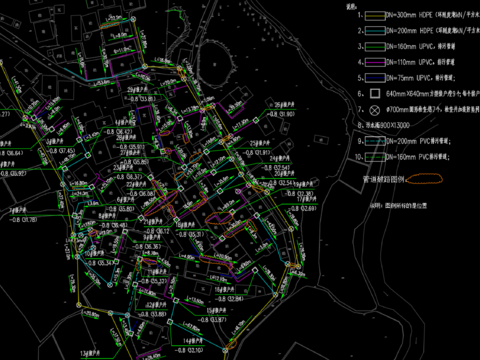
Task: Click the 13# household well label
Action: click(90, 353)
